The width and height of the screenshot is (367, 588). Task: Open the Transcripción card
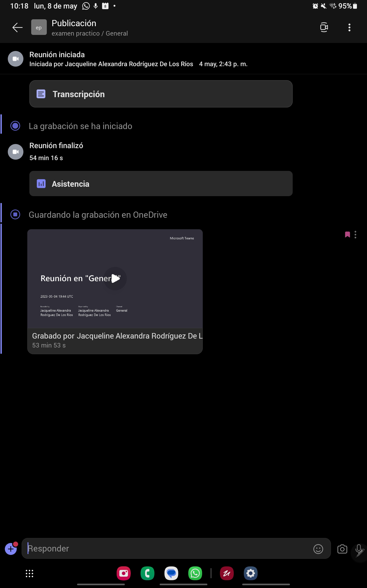tap(161, 94)
